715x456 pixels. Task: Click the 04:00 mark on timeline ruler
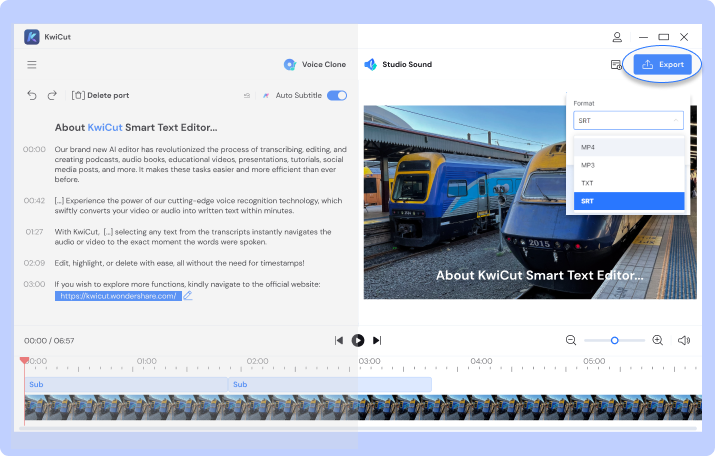(481, 361)
